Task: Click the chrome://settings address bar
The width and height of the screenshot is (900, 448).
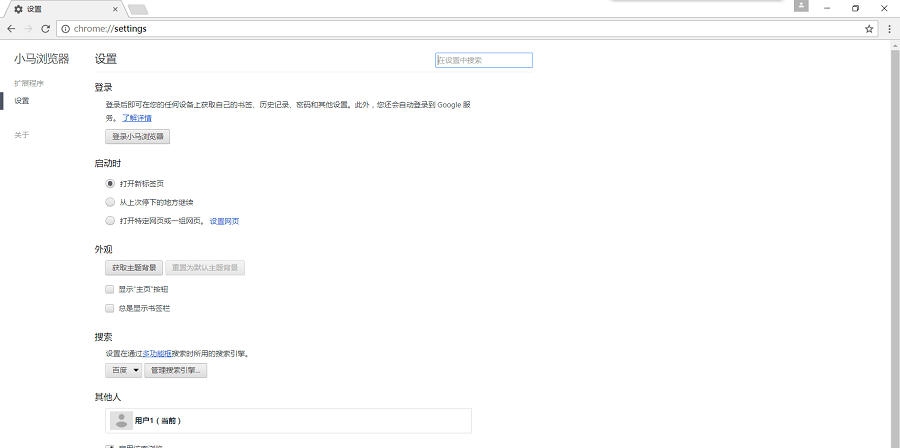Action: tap(466, 29)
